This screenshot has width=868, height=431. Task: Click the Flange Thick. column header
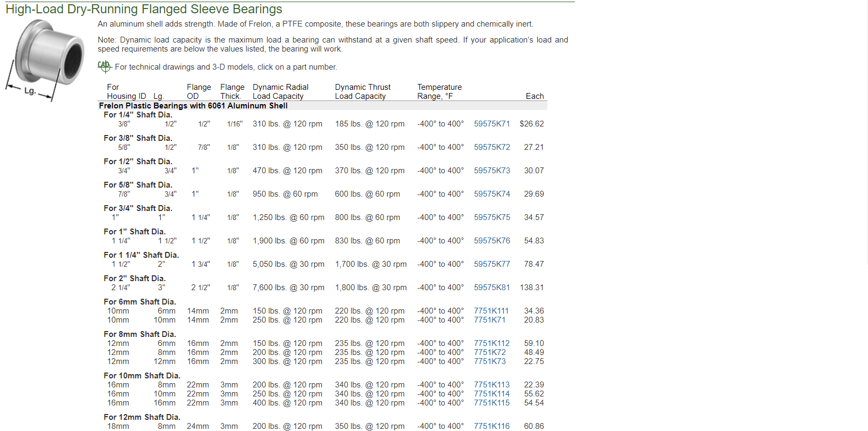point(232,91)
